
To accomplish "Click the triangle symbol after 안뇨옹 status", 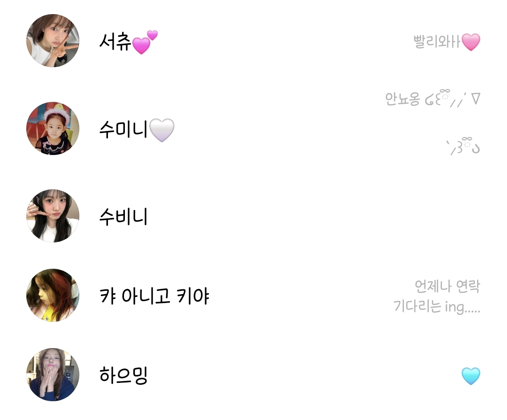I will 476,98.
